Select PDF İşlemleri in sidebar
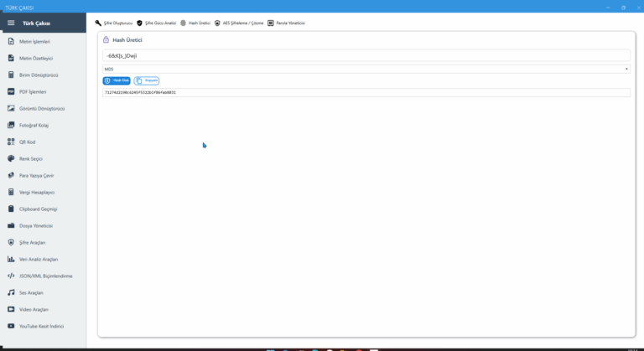 (33, 91)
